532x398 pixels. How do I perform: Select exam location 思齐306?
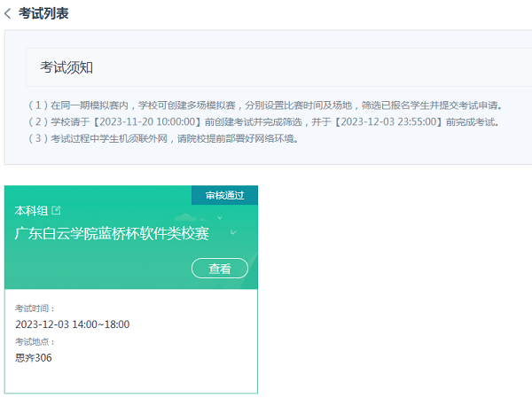[34, 357]
